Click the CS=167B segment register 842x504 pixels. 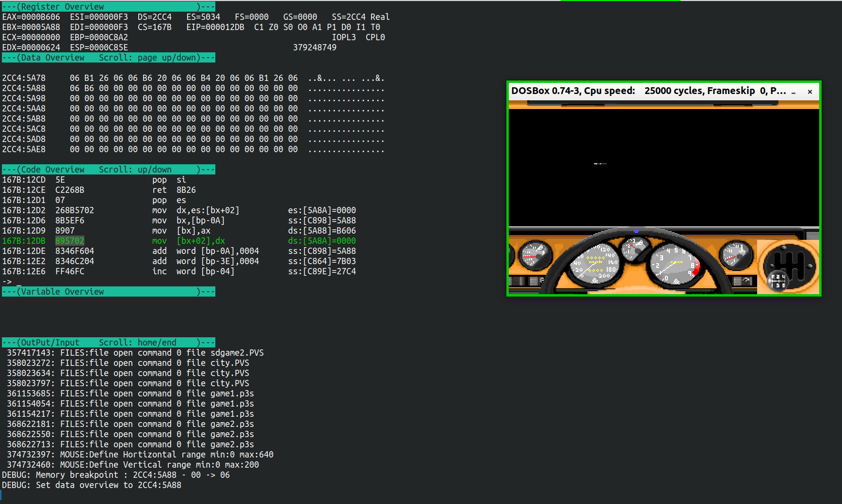[x=155, y=27]
